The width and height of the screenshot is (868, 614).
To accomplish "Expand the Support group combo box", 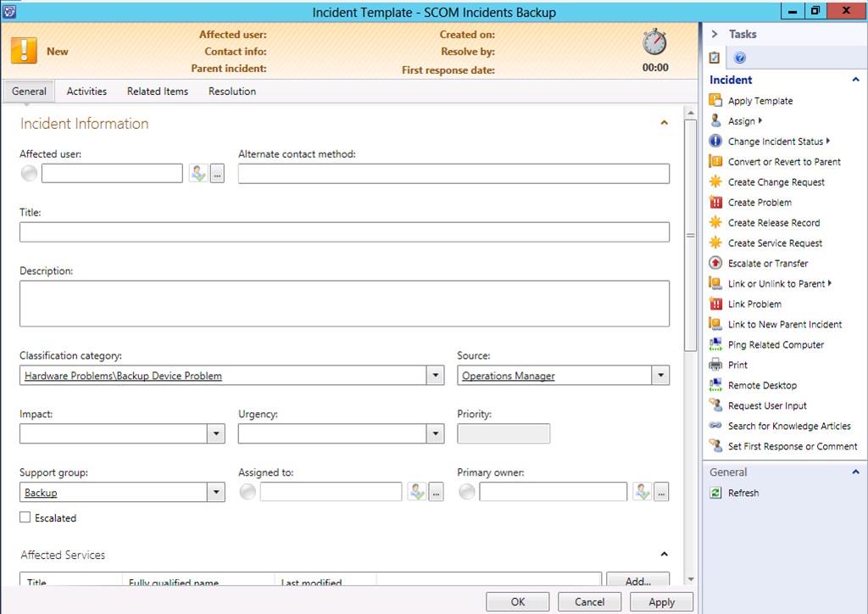I will point(215,493).
